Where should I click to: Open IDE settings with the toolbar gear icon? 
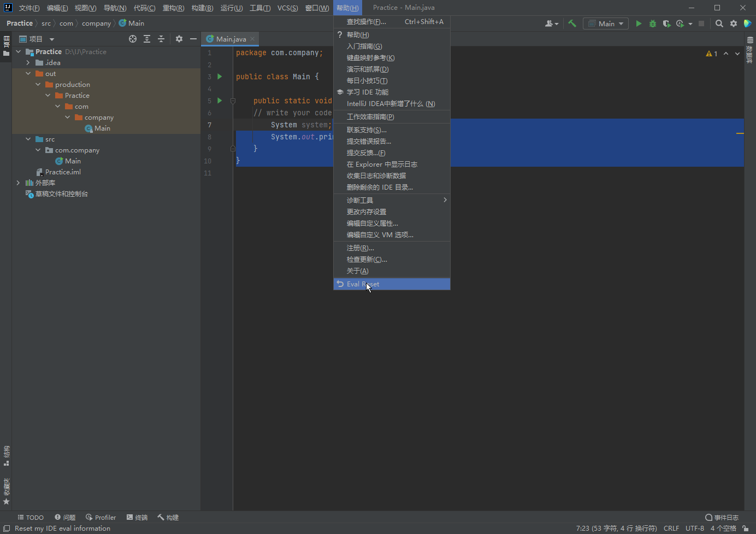tap(734, 24)
